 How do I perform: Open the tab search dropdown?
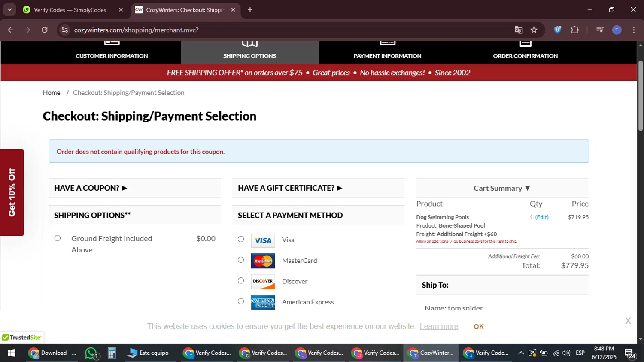point(9,9)
